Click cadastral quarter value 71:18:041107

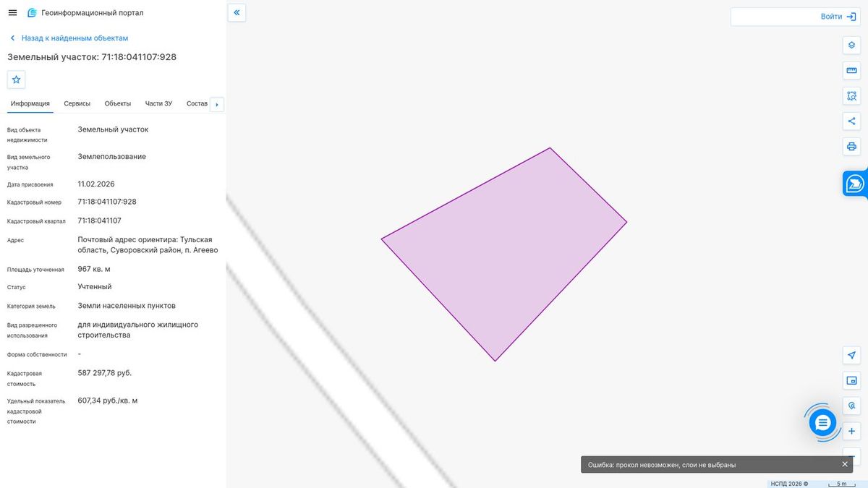point(99,221)
